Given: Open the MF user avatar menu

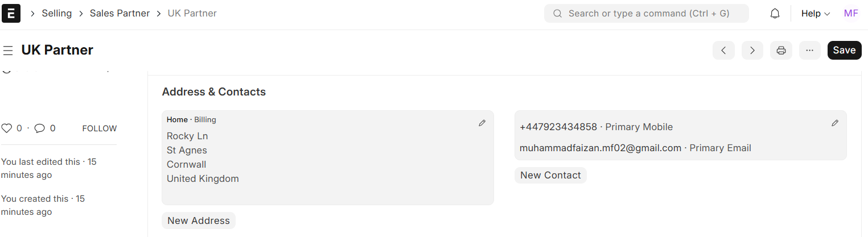Looking at the screenshot, I should [851, 13].
